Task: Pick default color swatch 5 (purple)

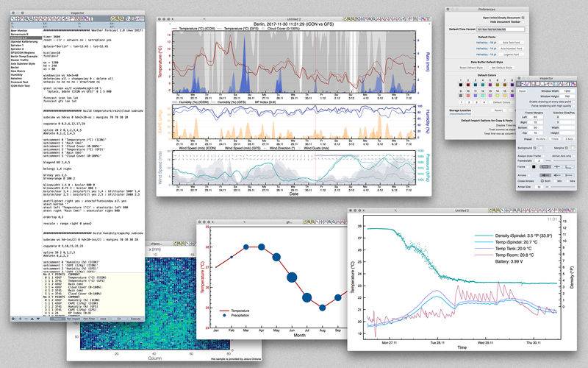Action: coord(490,85)
